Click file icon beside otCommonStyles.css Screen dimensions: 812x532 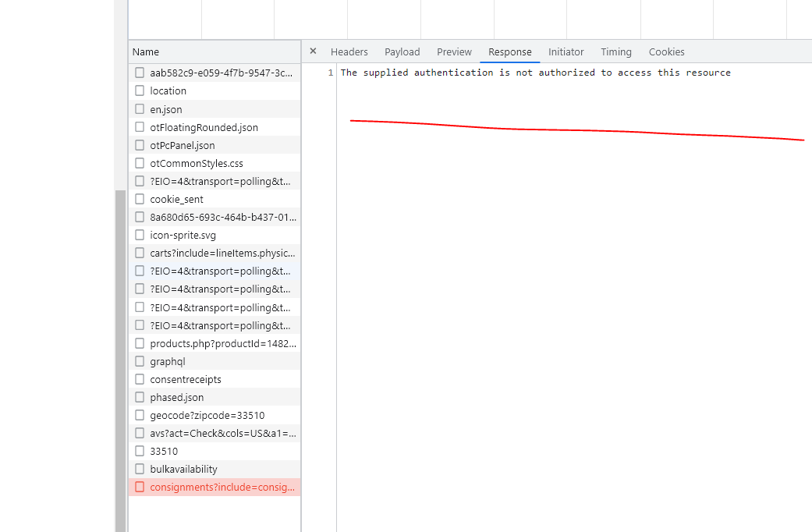[140, 163]
